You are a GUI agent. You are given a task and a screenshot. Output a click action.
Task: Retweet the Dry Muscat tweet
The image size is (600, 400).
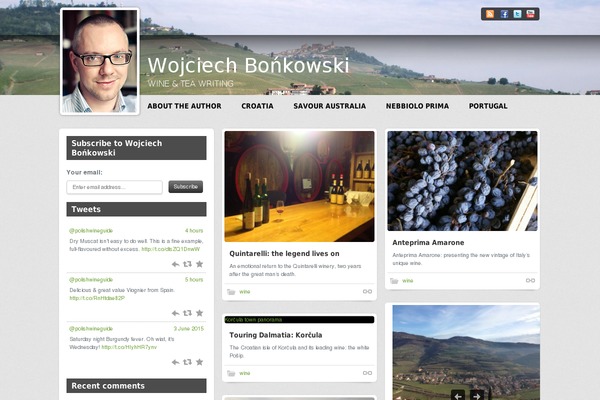coord(187,264)
